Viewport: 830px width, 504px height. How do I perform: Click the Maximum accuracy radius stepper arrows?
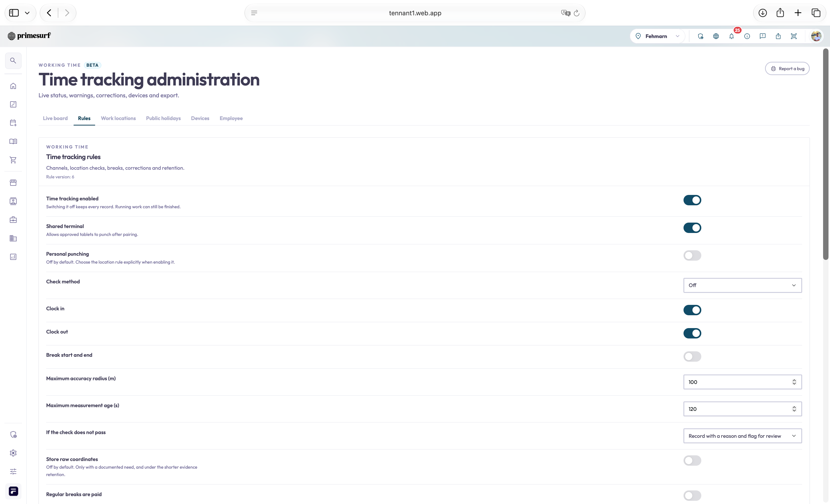pos(794,382)
